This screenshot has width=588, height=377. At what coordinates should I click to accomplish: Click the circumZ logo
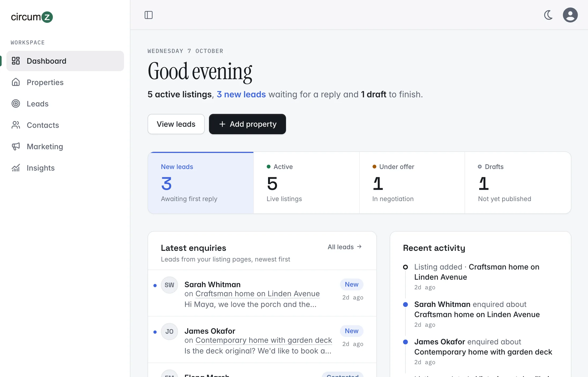[32, 17]
